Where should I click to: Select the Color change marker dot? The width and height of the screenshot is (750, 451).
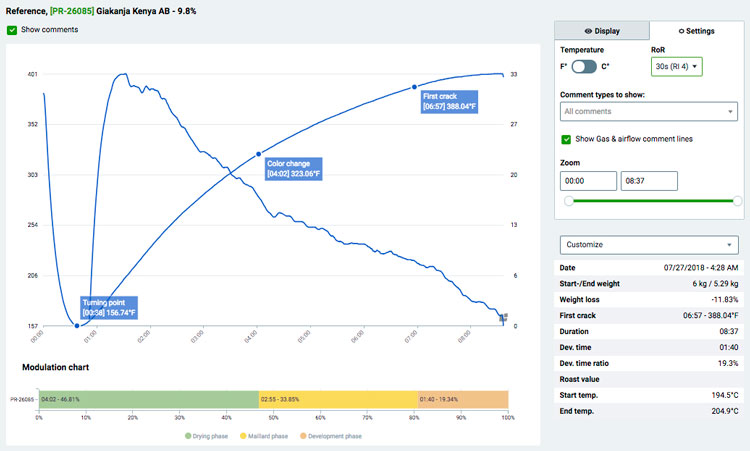pyautogui.click(x=259, y=154)
